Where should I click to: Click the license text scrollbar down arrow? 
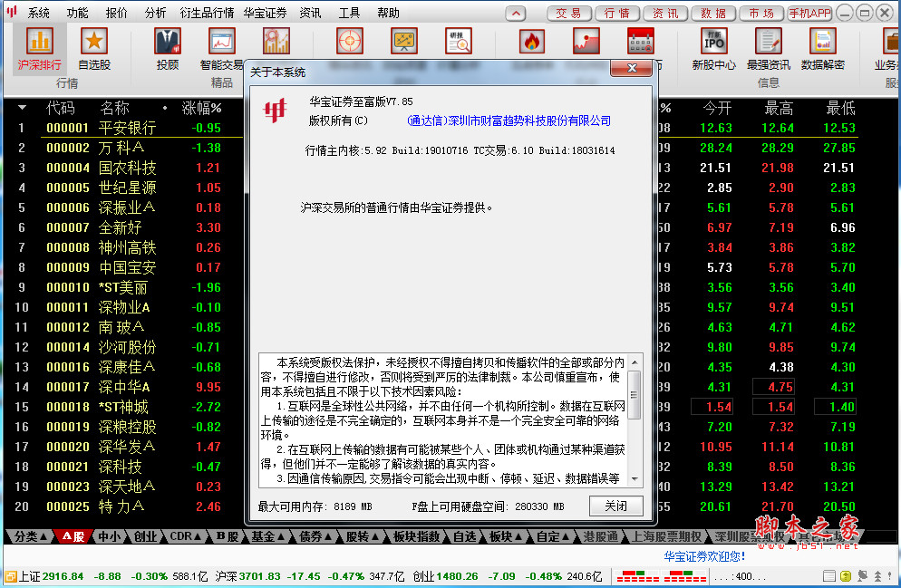pyautogui.click(x=635, y=479)
